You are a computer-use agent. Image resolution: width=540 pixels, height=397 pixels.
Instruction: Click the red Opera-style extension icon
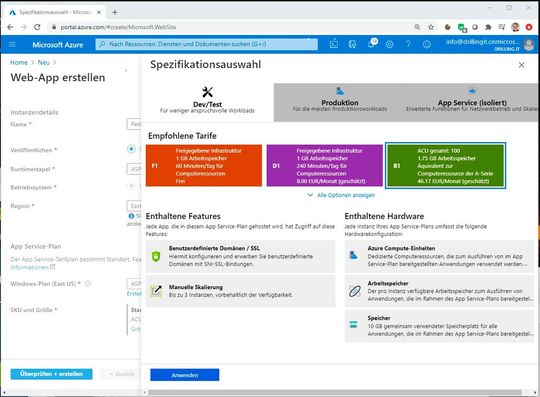pos(529,27)
